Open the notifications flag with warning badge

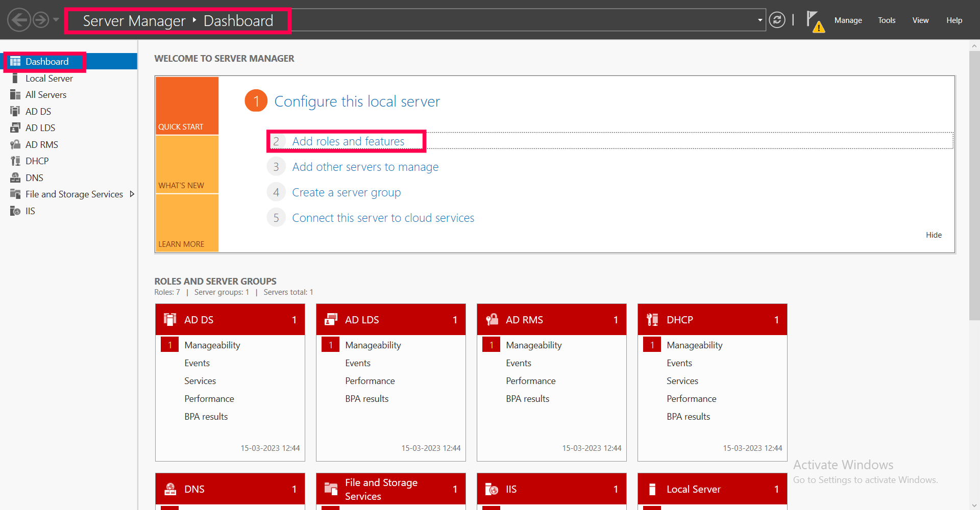pos(815,20)
